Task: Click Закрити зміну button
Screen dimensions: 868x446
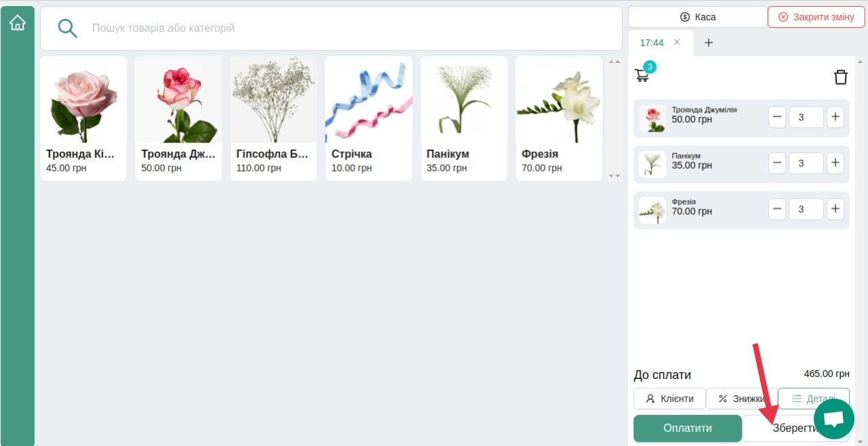Action: 816,17
